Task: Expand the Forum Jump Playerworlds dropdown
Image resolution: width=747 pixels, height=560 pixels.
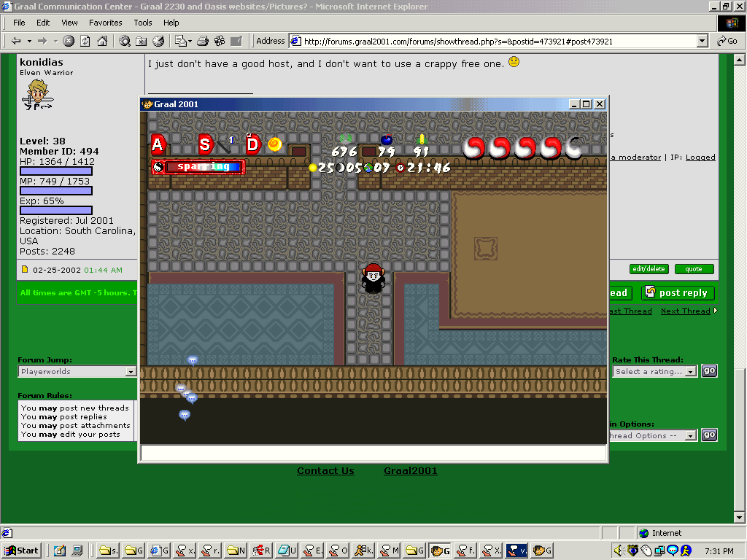Action: 131,372
